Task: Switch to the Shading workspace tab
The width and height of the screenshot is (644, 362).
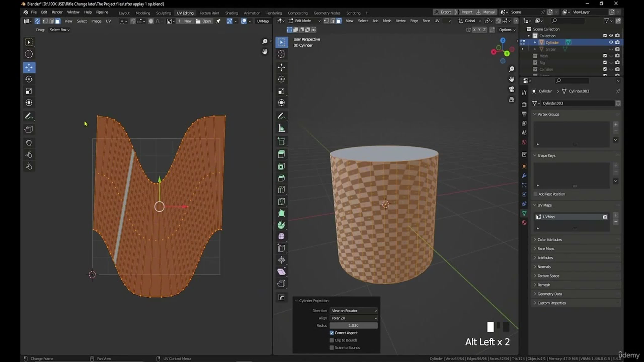Action: click(231, 13)
